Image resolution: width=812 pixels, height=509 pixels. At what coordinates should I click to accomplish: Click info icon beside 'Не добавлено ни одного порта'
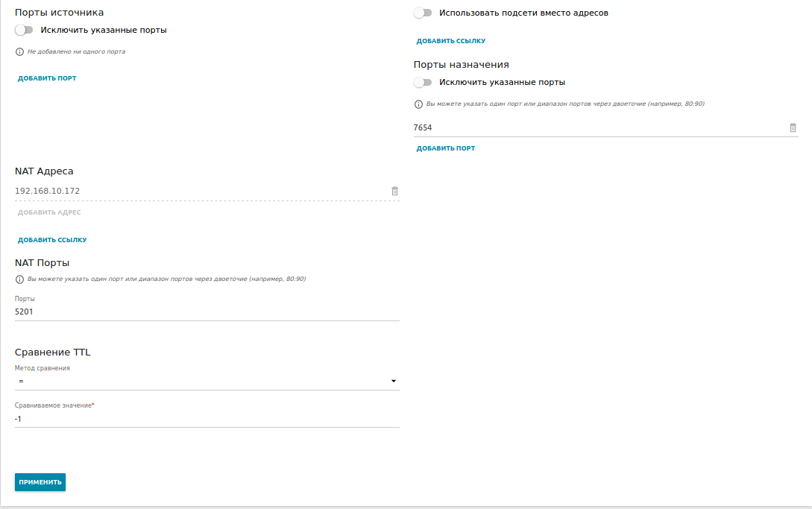click(x=19, y=52)
